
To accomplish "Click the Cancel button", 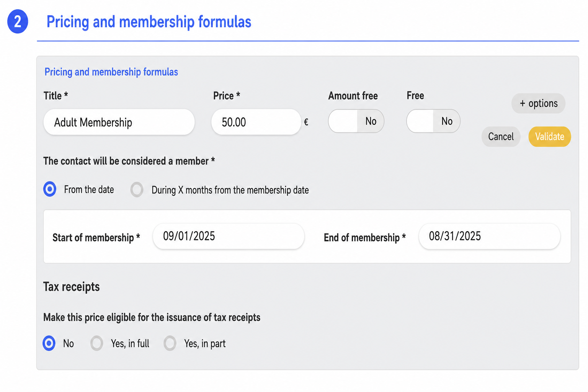I will click(501, 137).
